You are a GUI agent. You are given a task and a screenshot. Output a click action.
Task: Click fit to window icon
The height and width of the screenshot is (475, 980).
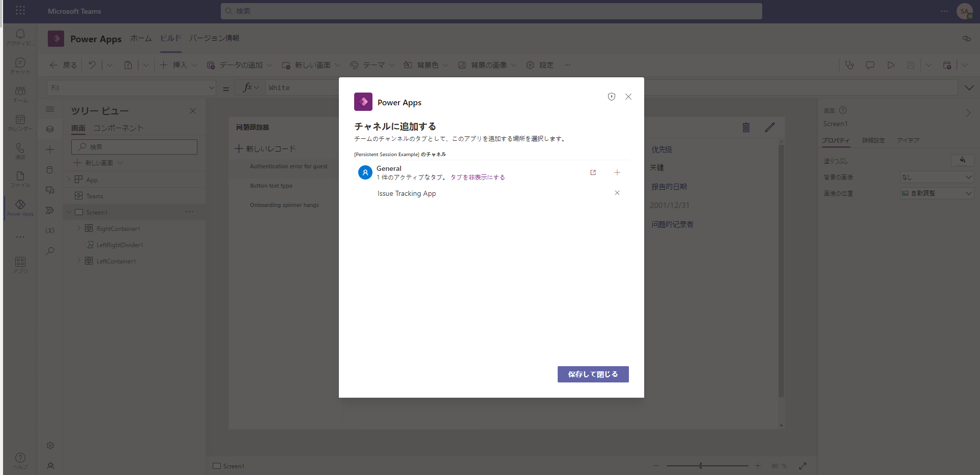(802, 466)
